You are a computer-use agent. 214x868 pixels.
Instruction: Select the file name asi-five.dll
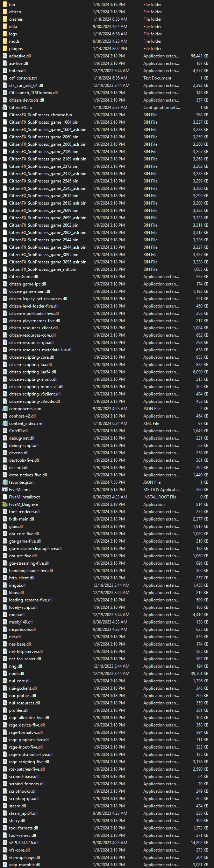[19, 63]
